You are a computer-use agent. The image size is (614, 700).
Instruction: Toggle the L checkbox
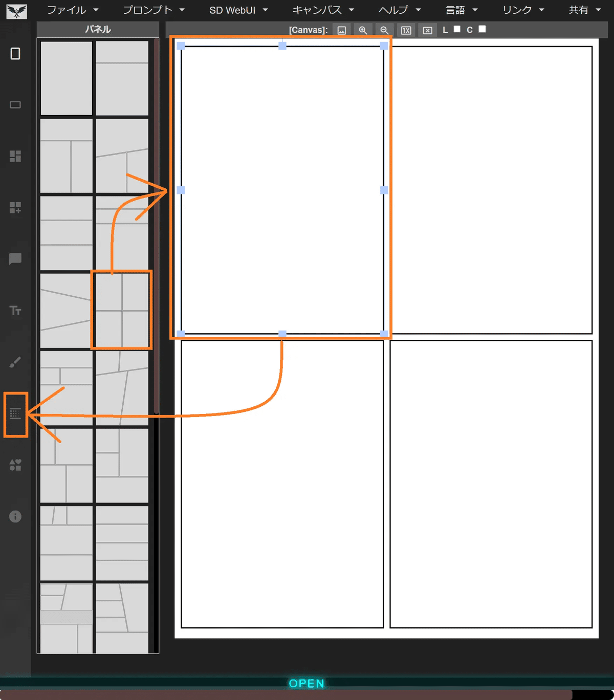click(457, 29)
